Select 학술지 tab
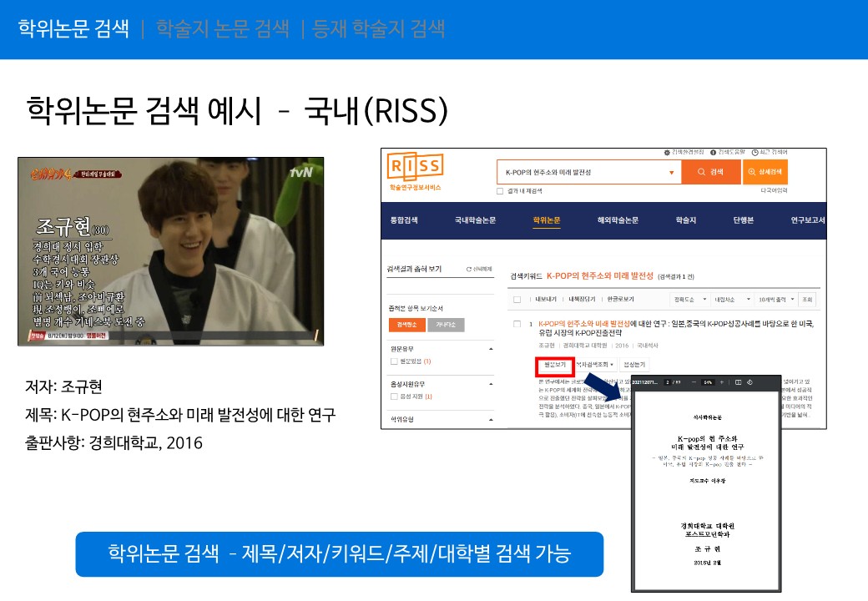Screen dimensions: 868x601 tap(686, 220)
